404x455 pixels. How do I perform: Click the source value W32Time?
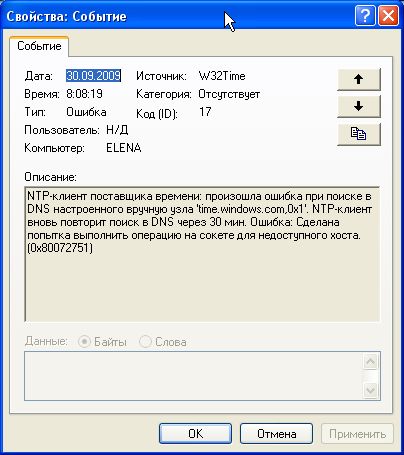[222, 76]
